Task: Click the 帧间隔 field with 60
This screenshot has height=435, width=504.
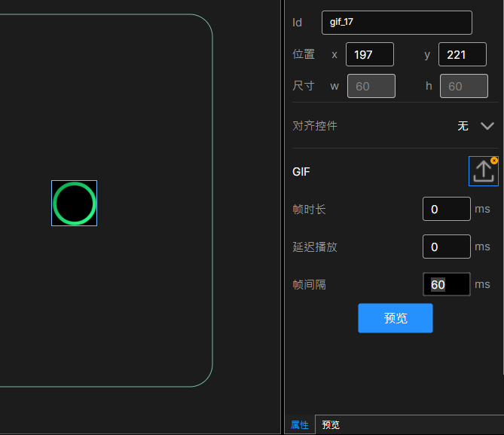Action: pos(447,284)
